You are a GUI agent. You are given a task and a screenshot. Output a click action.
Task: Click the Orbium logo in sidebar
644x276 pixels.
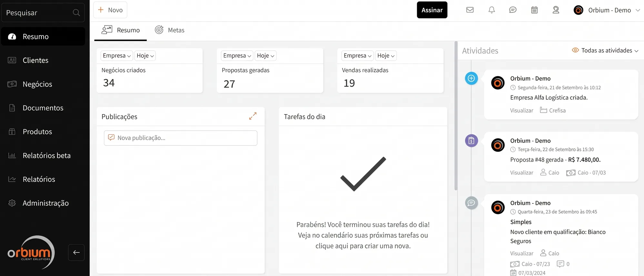pos(31,252)
